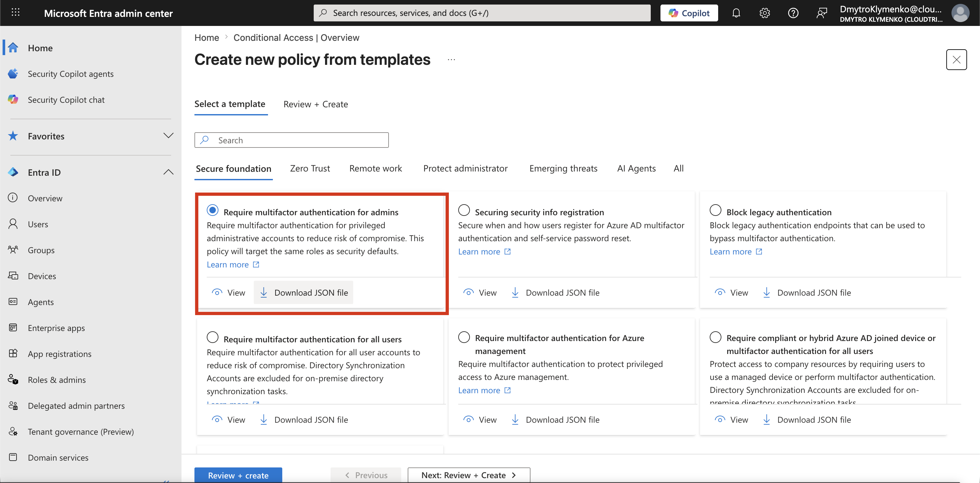Click the Security Copilot agents icon
Viewport: 980px width, 483px height.
tap(13, 74)
